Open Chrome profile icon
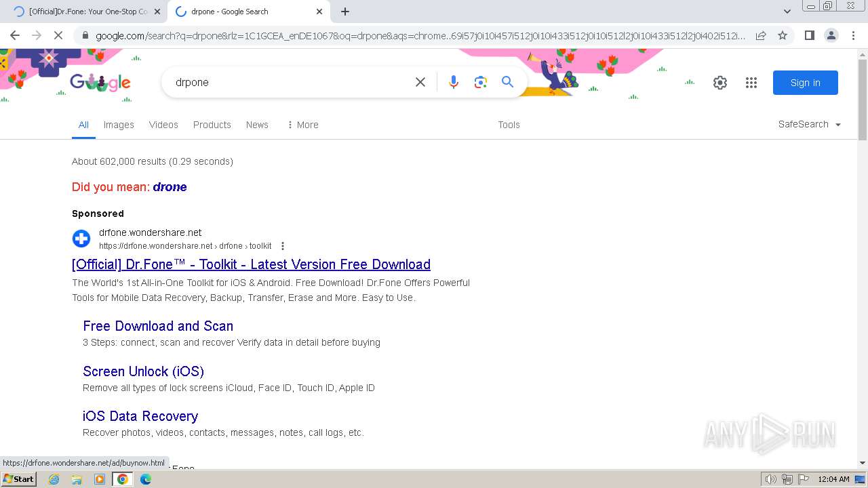This screenshot has height=488, width=868. (x=831, y=35)
